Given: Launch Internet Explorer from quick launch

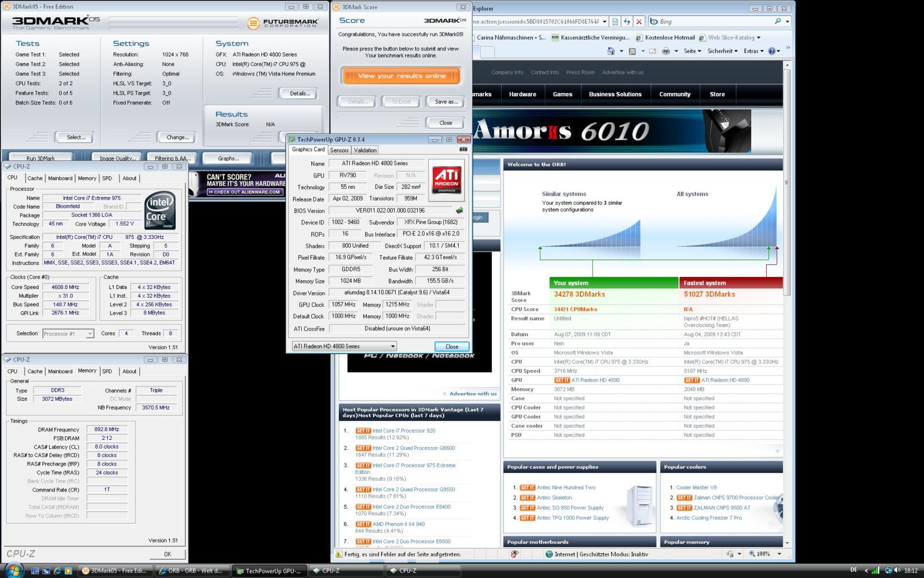Looking at the screenshot, I should (57, 571).
